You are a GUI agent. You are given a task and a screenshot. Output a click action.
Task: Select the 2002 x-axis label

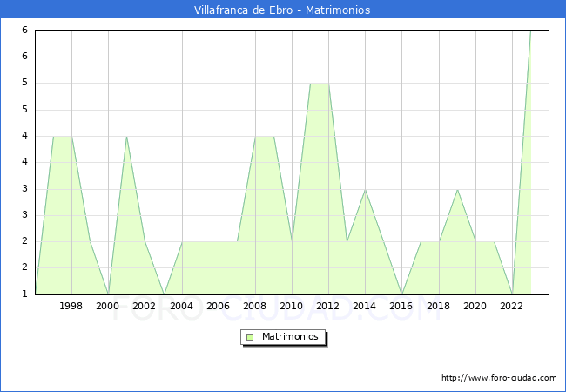(144, 306)
